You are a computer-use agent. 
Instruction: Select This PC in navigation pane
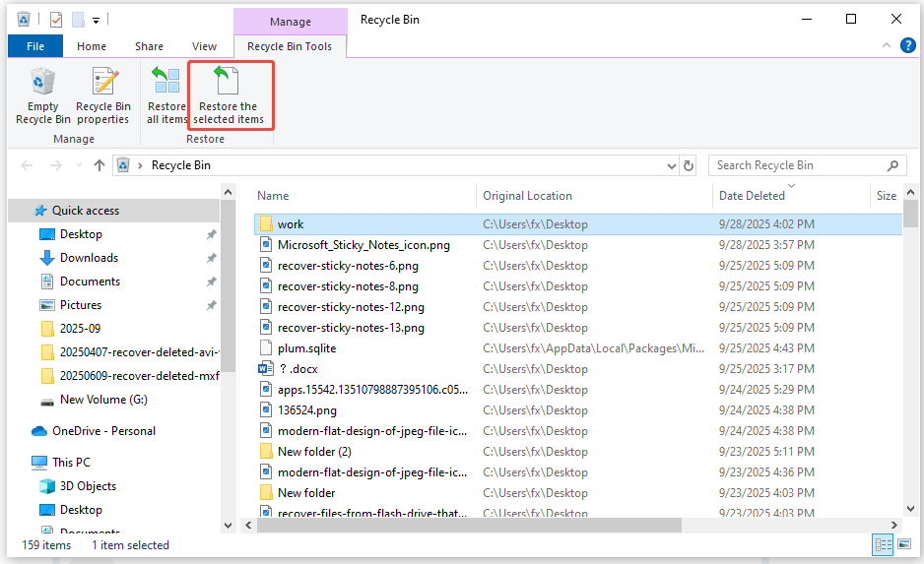pos(71,463)
